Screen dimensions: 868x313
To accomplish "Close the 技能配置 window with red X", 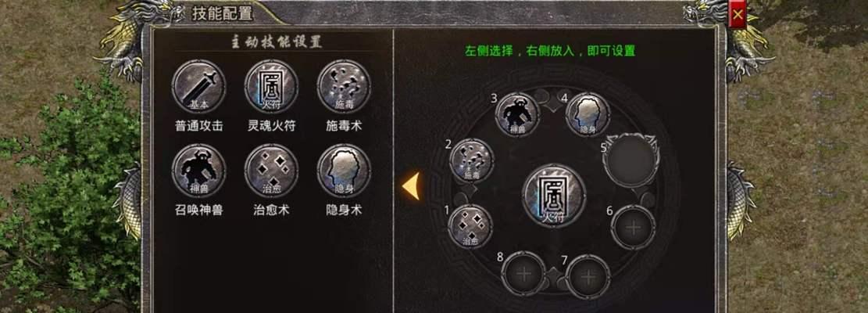I will [x=738, y=15].
